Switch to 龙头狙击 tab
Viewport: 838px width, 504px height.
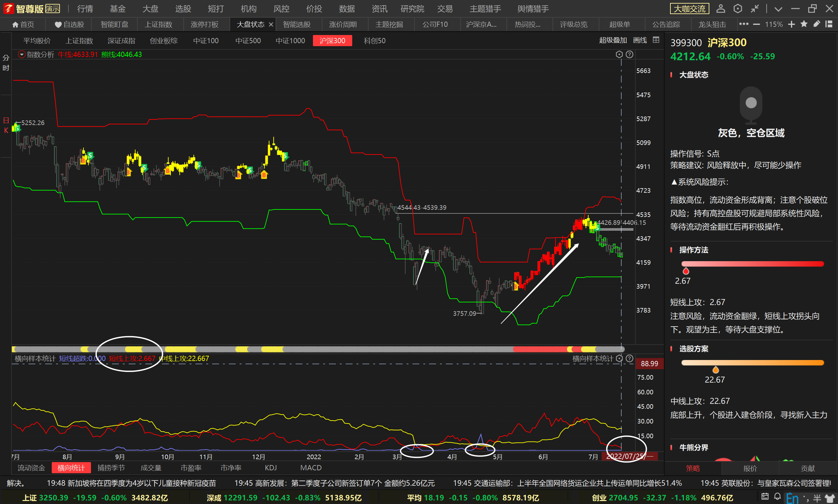click(x=712, y=25)
